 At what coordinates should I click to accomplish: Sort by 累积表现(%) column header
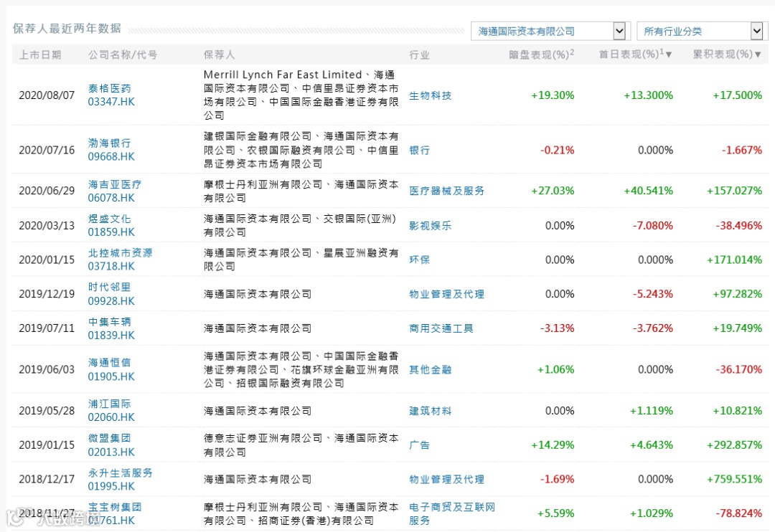[x=726, y=54]
